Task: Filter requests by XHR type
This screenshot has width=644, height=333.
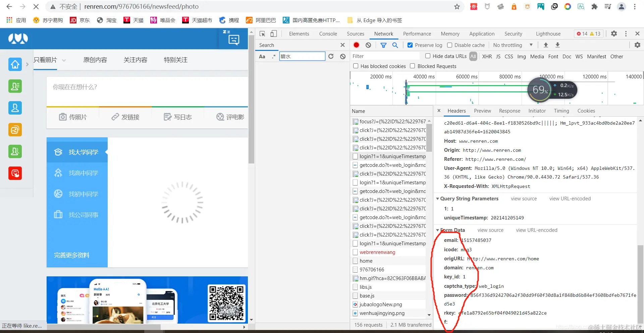Action: point(487,56)
